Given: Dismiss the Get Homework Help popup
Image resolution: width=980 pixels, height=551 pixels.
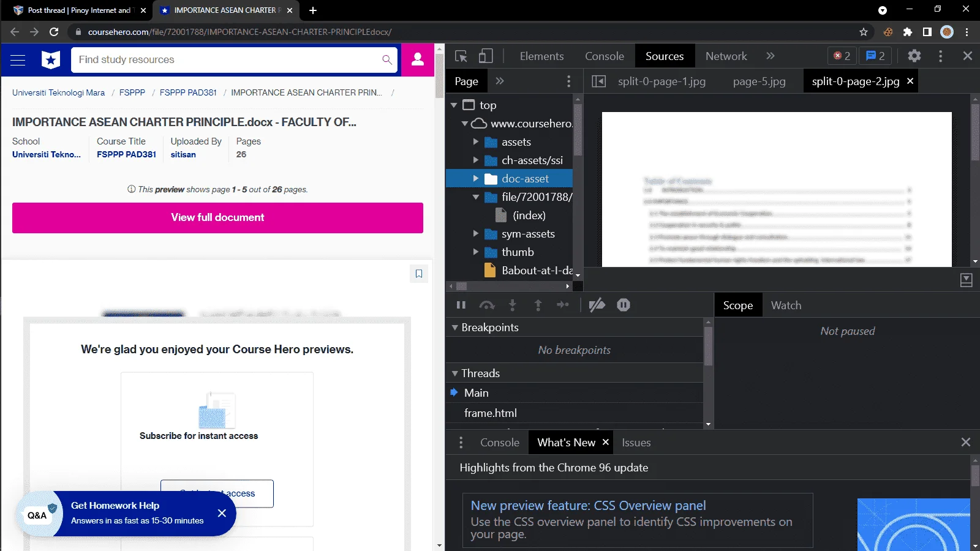Looking at the screenshot, I should 222,513.
